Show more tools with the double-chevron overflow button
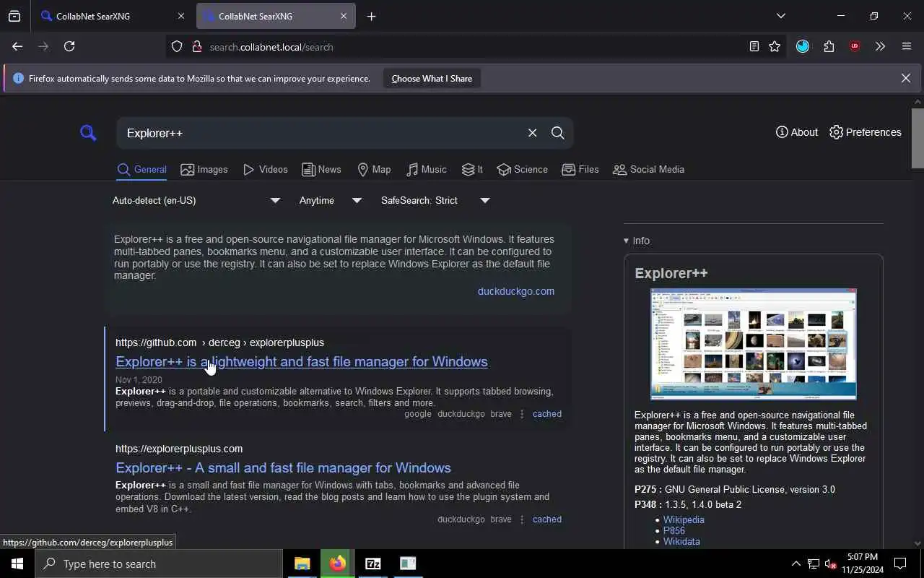The height and width of the screenshot is (578, 924). pos(880,46)
